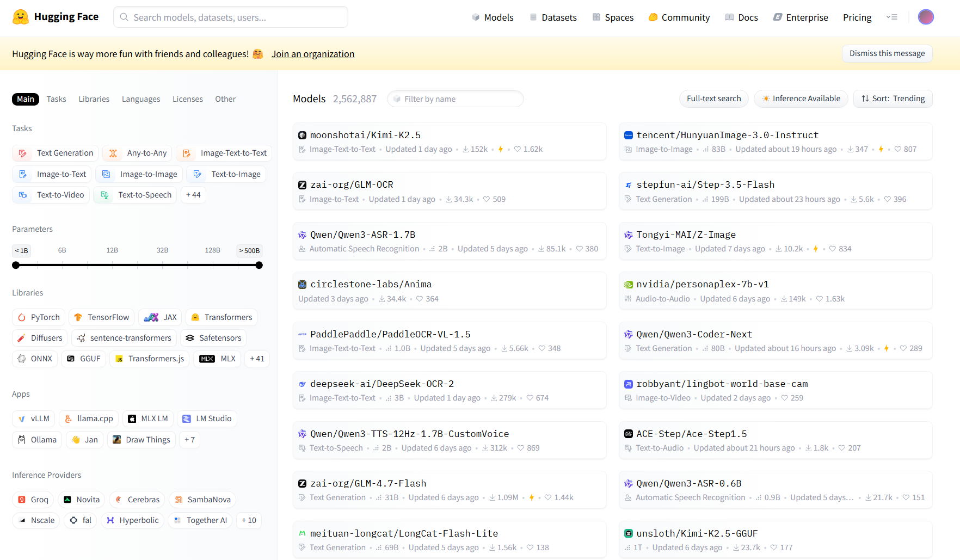Switch to the Tasks filter tab
This screenshot has width=960, height=560.
[56, 99]
